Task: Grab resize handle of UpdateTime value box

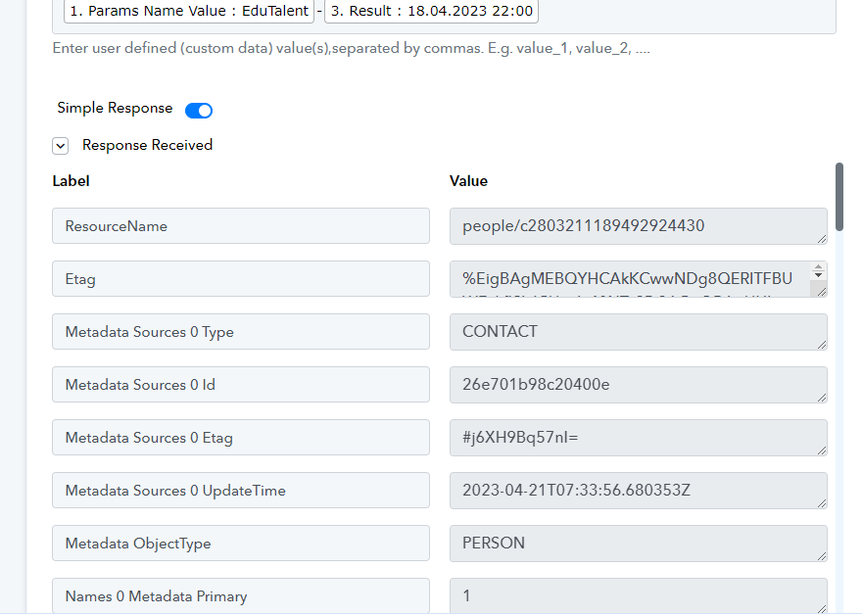Action: [821, 501]
